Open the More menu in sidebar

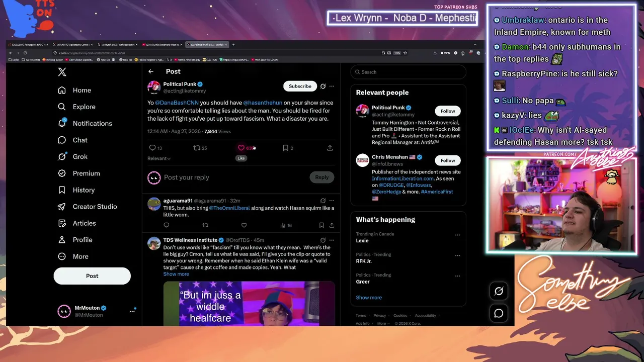73,256
